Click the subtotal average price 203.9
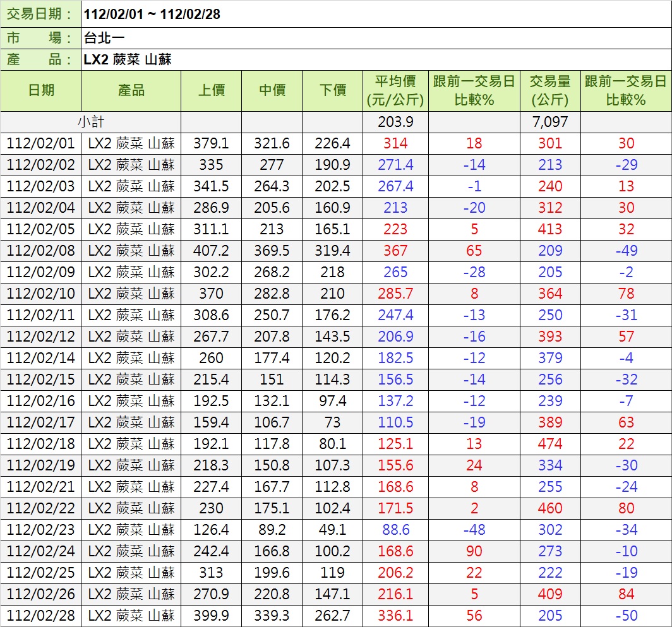672x627 pixels. tap(395, 122)
